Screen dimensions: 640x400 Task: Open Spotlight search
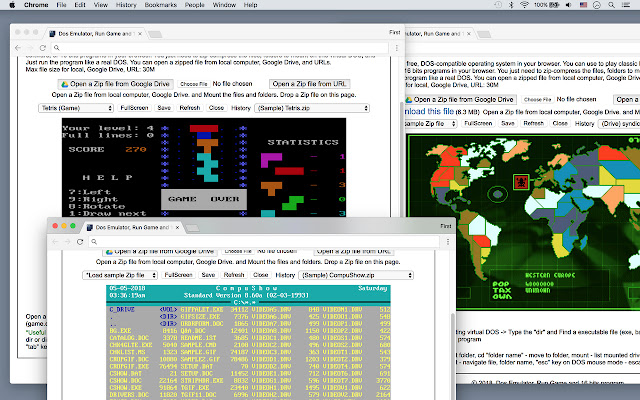(611, 5)
